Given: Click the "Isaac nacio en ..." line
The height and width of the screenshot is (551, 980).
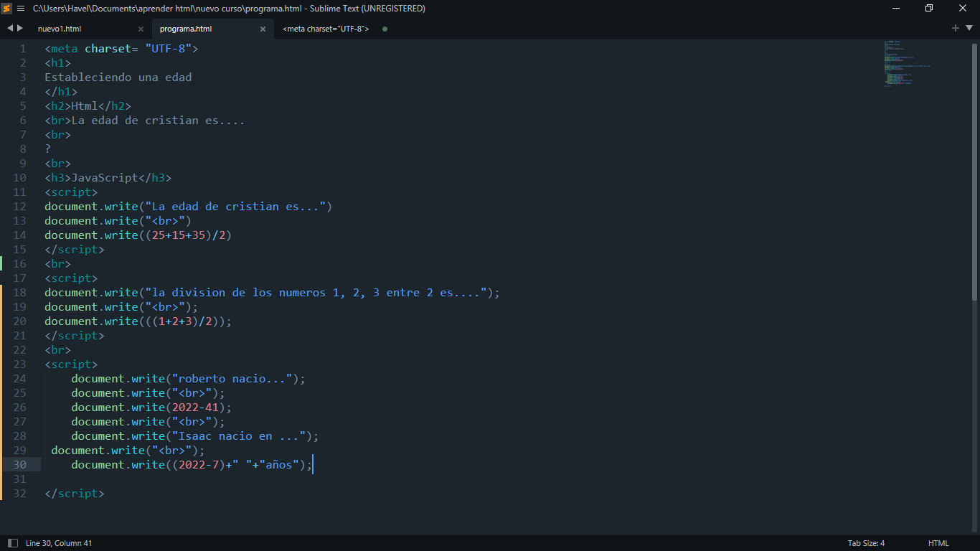Looking at the screenshot, I should click(x=195, y=436).
